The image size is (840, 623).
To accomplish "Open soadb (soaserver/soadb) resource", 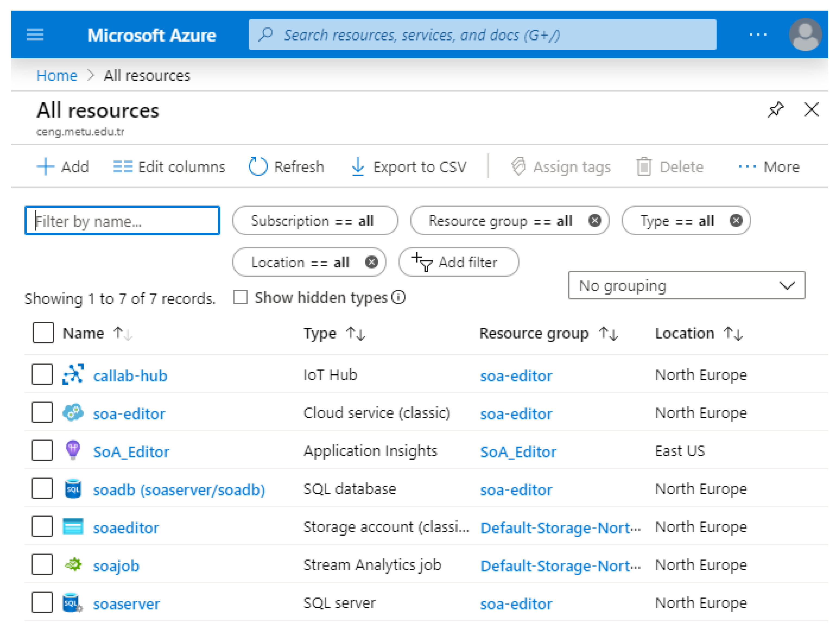I will coord(179,490).
